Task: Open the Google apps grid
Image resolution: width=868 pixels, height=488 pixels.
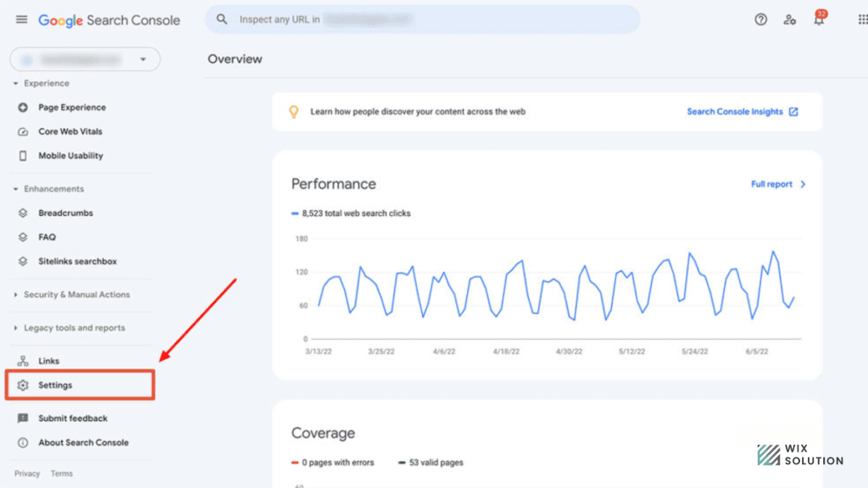Action: click(x=862, y=19)
